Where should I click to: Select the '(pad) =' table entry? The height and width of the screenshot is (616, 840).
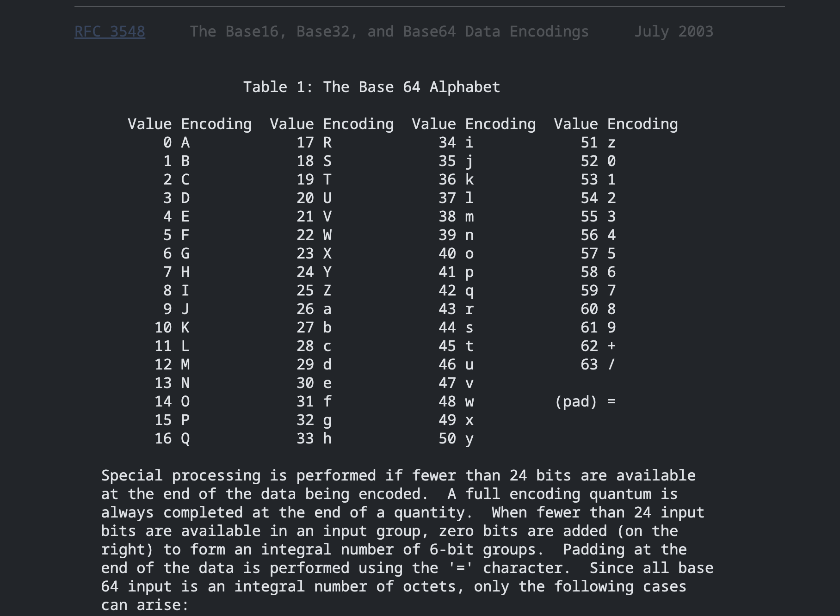coord(585,401)
